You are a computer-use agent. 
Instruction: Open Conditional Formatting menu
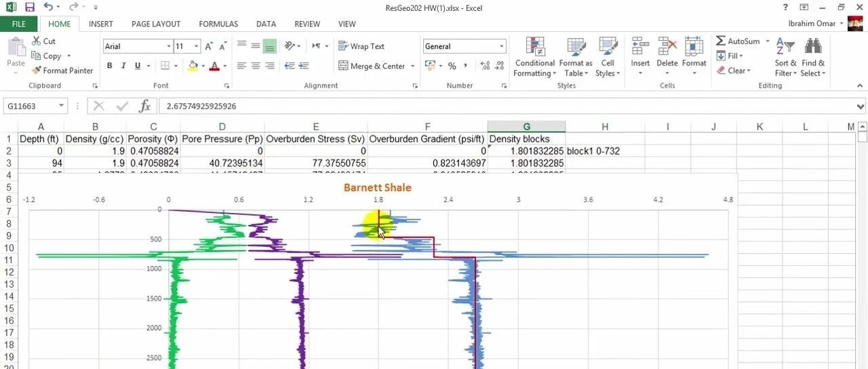click(x=535, y=57)
